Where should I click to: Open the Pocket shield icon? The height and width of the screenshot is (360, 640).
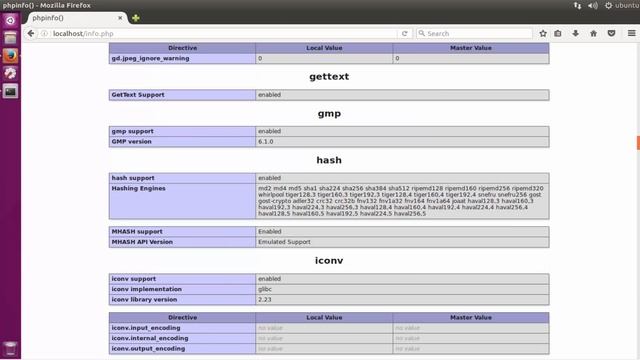coord(611,33)
